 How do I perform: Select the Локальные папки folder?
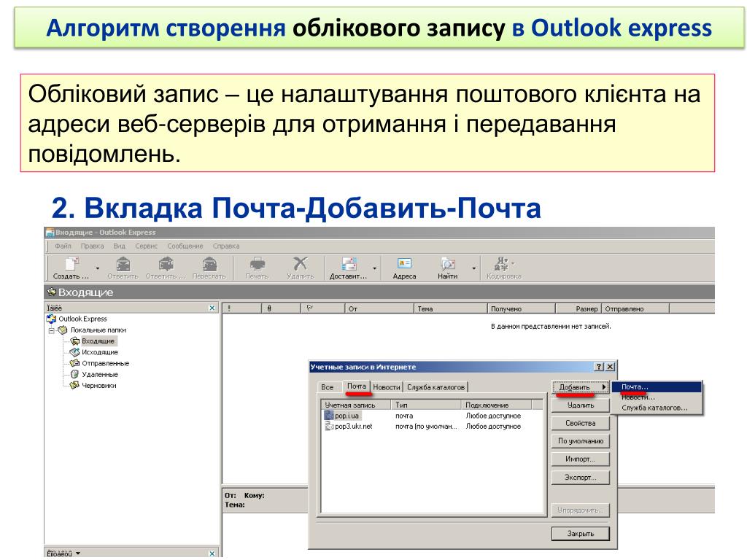click(x=98, y=330)
